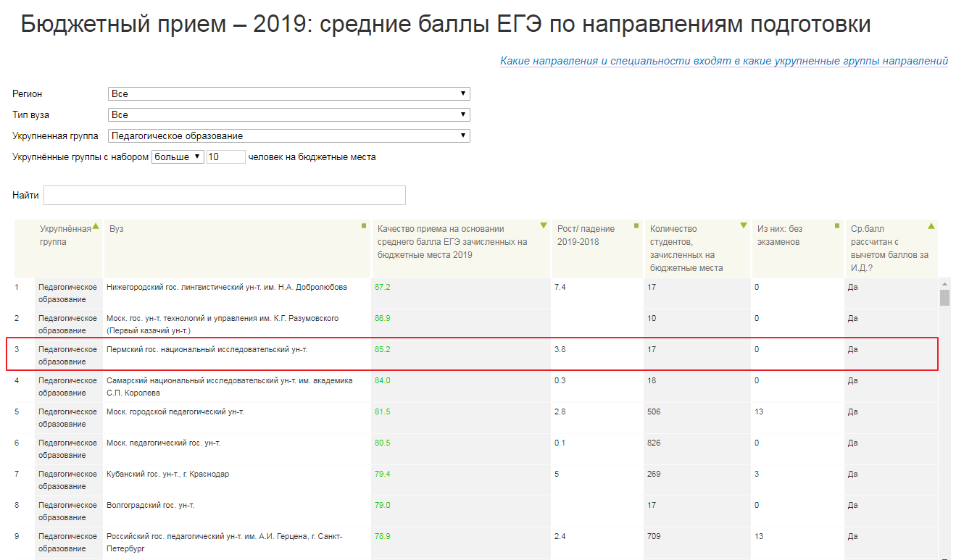956x560 pixels.
Task: Click the Качество приема column header text
Action: click(x=452, y=242)
